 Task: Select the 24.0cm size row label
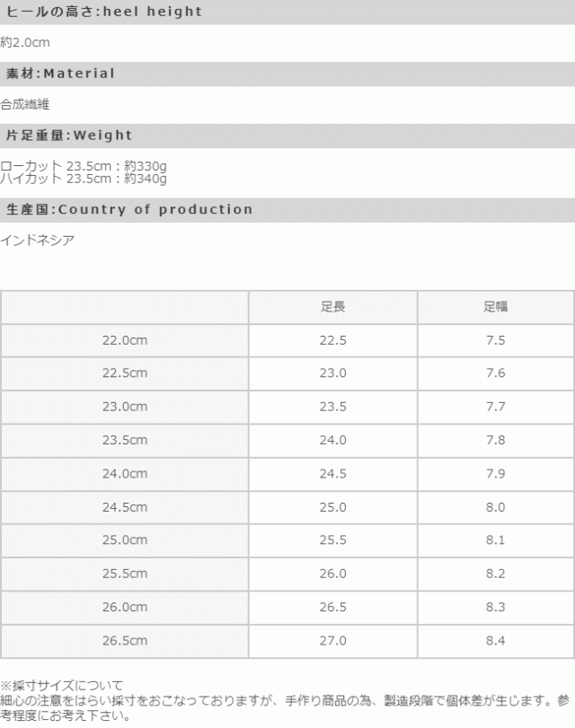pyautogui.click(x=125, y=473)
